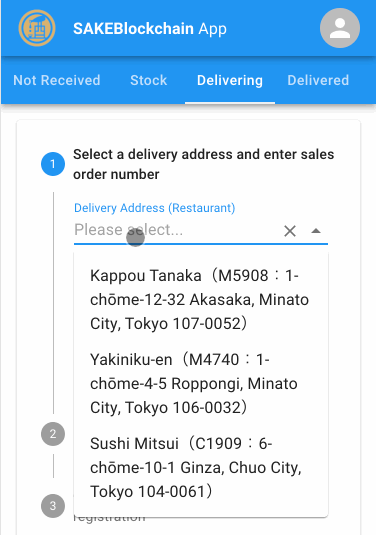Click the SAKEBlockchain gold logo icon

(x=37, y=28)
